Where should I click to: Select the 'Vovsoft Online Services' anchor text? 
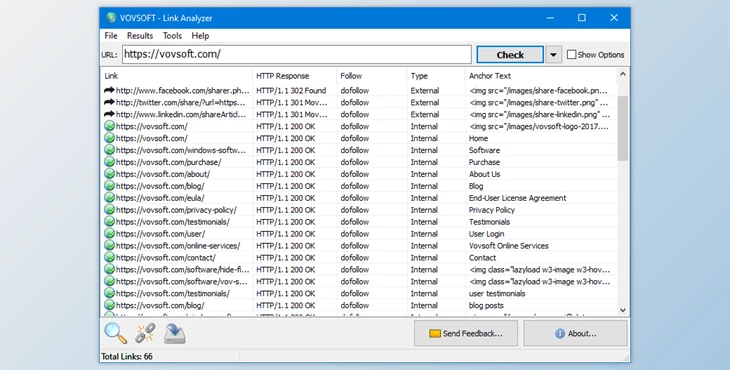(x=508, y=246)
